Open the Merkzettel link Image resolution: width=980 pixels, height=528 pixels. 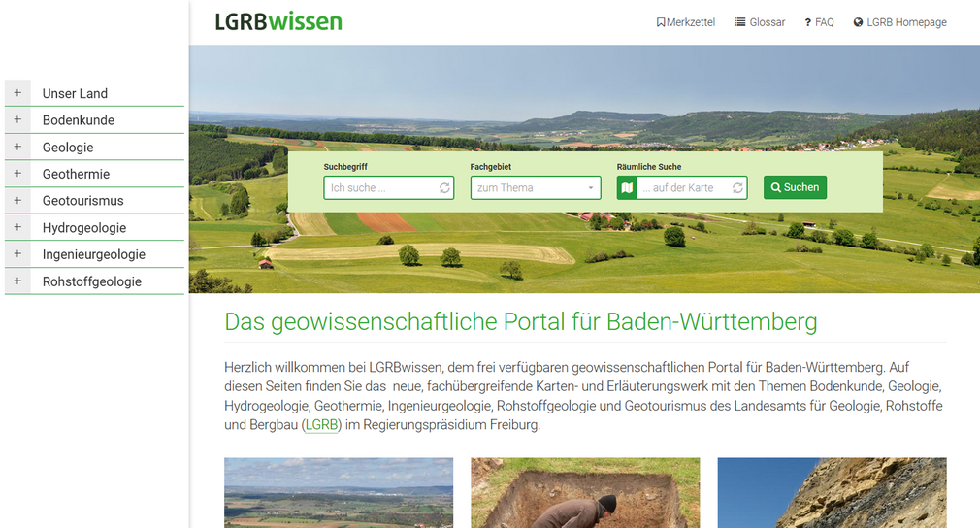(691, 22)
